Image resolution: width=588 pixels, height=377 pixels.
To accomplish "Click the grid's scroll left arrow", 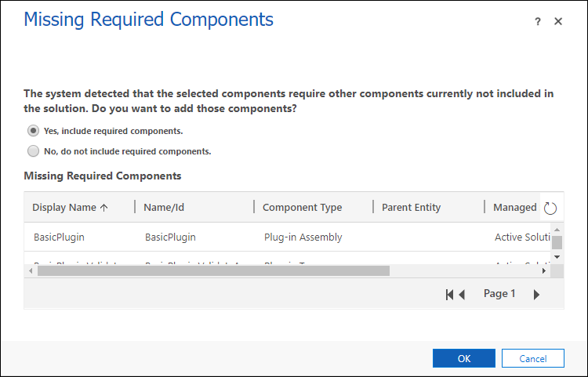I will (x=31, y=270).
